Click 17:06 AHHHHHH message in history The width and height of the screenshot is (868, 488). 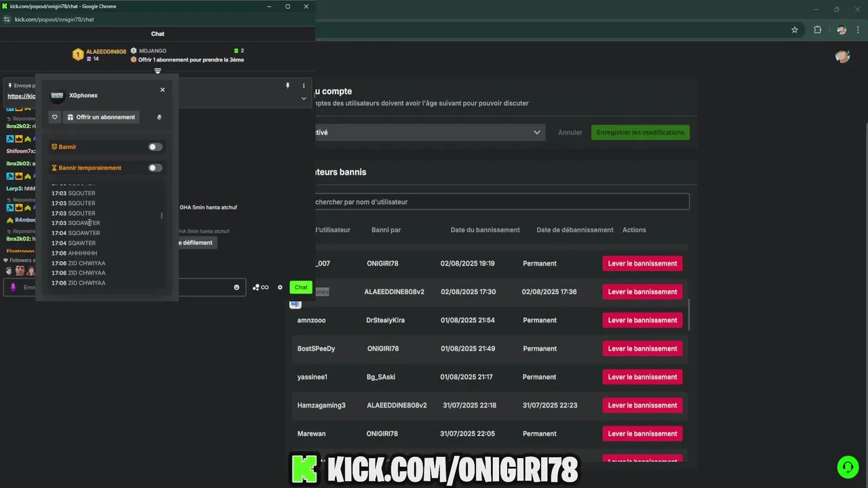pos(74,253)
